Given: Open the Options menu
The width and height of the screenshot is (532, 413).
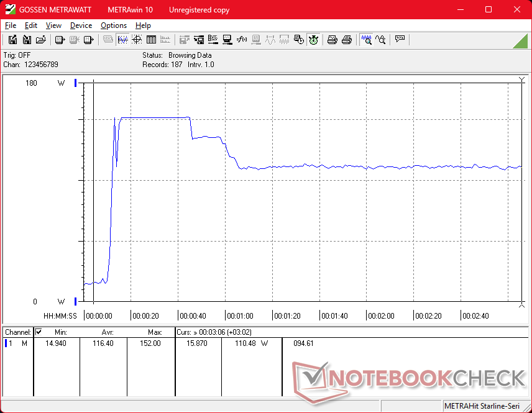Looking at the screenshot, I should pyautogui.click(x=114, y=25).
